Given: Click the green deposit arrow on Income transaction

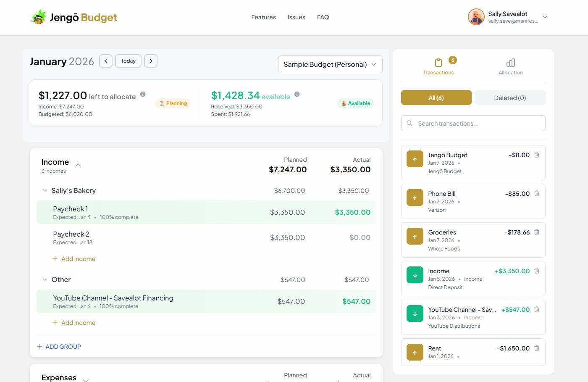Looking at the screenshot, I should coord(415,275).
